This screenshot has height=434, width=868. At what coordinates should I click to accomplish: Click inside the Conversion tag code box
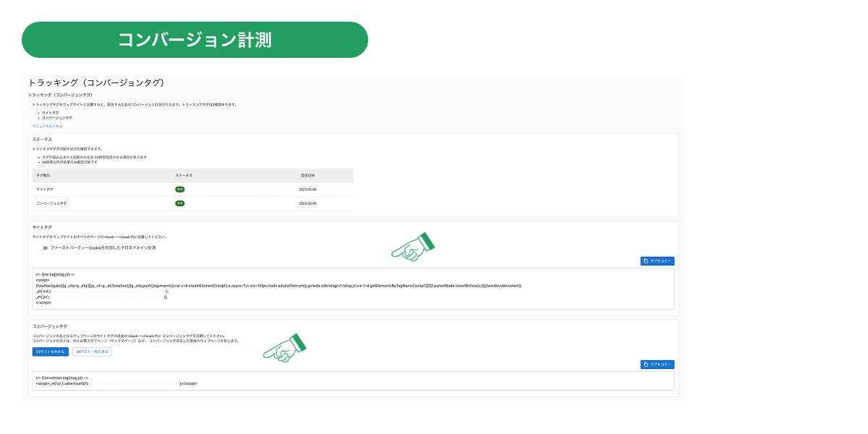353,380
